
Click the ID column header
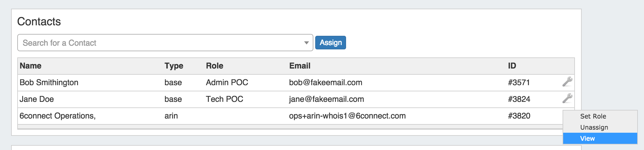(x=512, y=66)
